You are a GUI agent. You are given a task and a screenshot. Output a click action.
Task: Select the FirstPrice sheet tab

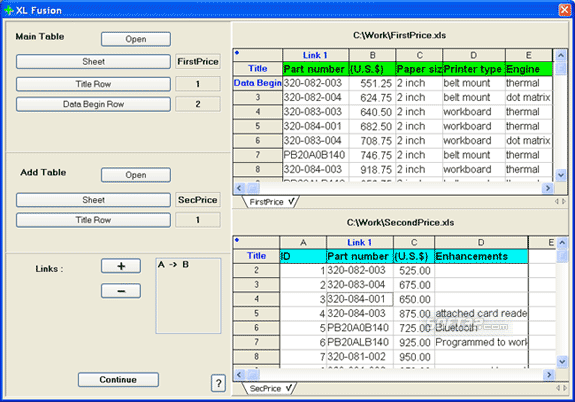click(271, 202)
